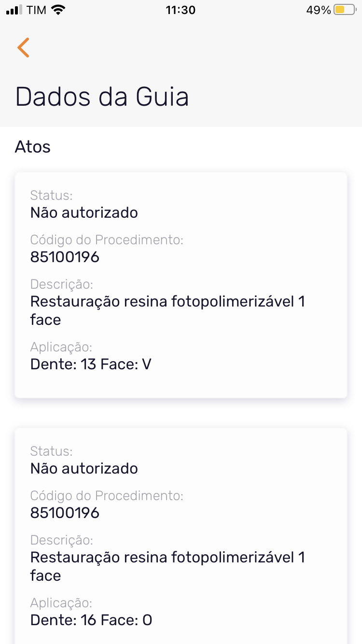
Task: Tap the Wi-Fi icon in status bar
Action: tap(58, 10)
